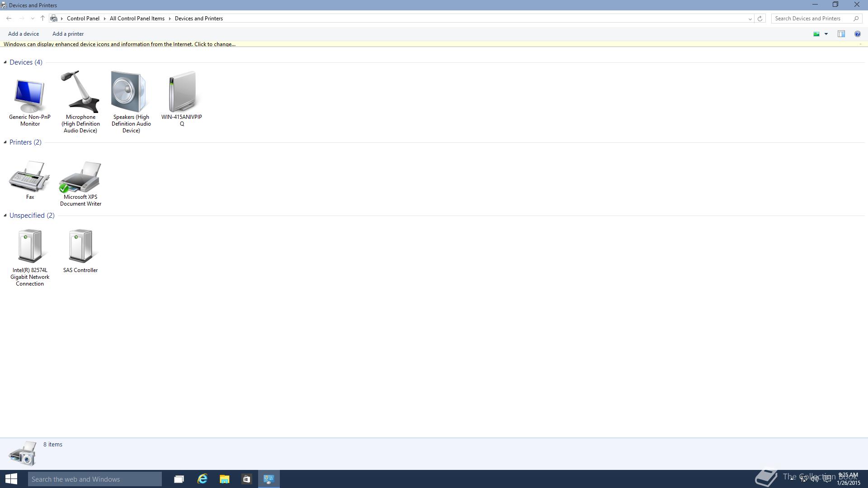Collapse the Unspecified (2) group
This screenshot has height=488, width=868.
click(5, 216)
